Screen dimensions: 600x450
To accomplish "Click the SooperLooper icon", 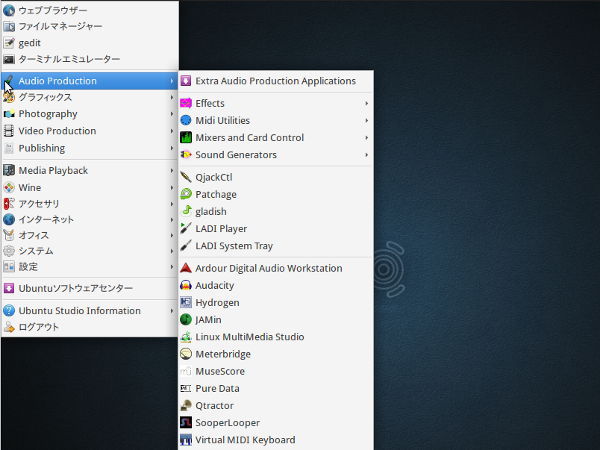I will click(186, 422).
